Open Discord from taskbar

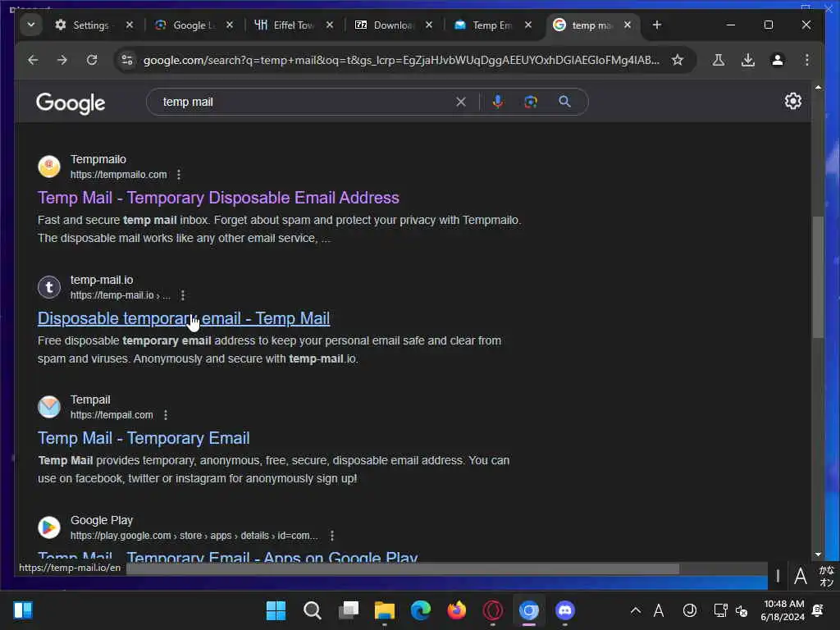point(565,610)
